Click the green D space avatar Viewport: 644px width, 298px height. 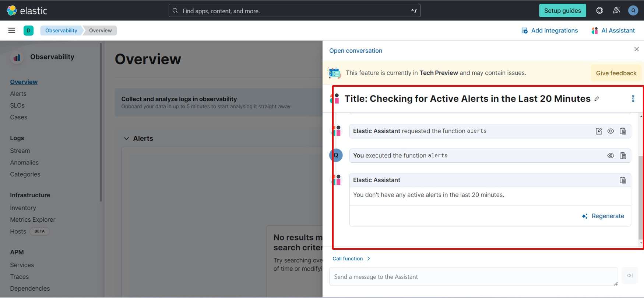click(28, 31)
